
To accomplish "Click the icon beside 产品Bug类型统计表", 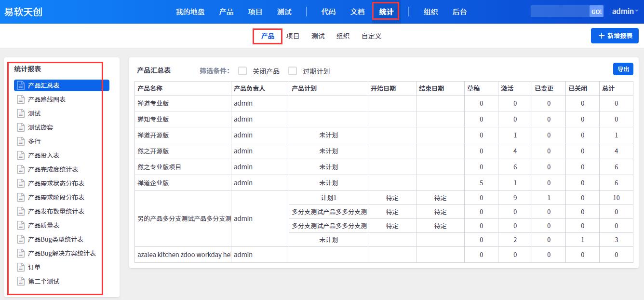I will [x=21, y=239].
